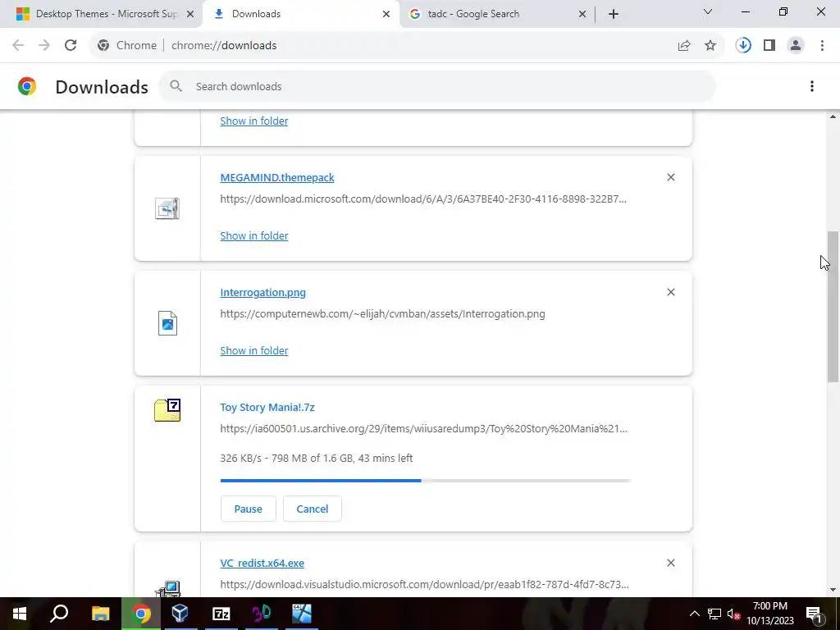
Task: Remove VC_redist.x64.exe from list
Action: point(671,563)
